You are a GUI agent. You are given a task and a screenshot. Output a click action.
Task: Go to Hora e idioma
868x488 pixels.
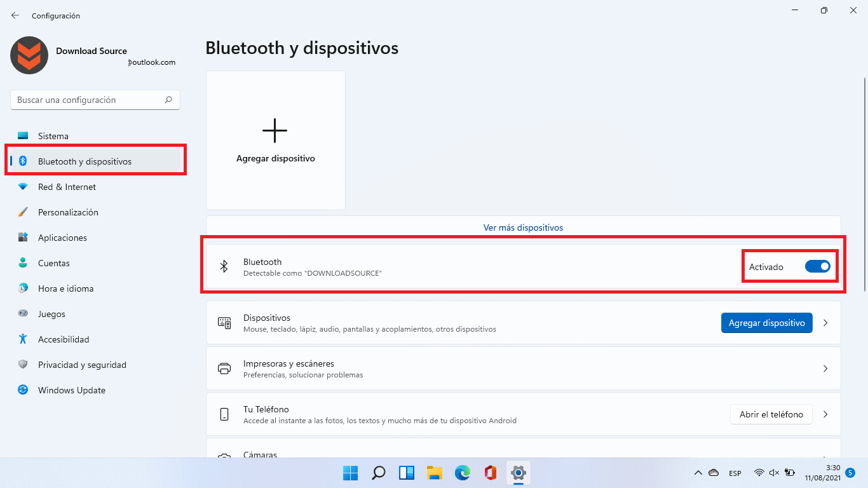(95, 288)
